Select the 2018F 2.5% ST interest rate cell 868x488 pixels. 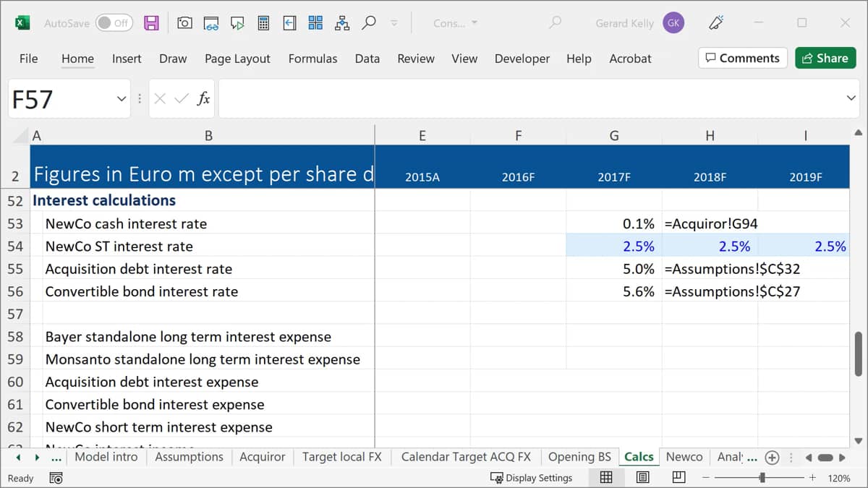[x=710, y=247]
